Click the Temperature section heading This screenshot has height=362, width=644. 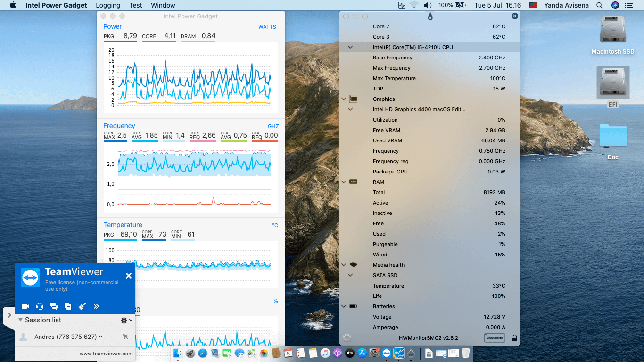(x=123, y=225)
